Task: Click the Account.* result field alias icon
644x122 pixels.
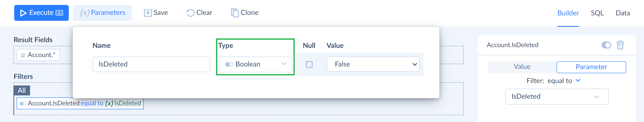Action: [23, 55]
